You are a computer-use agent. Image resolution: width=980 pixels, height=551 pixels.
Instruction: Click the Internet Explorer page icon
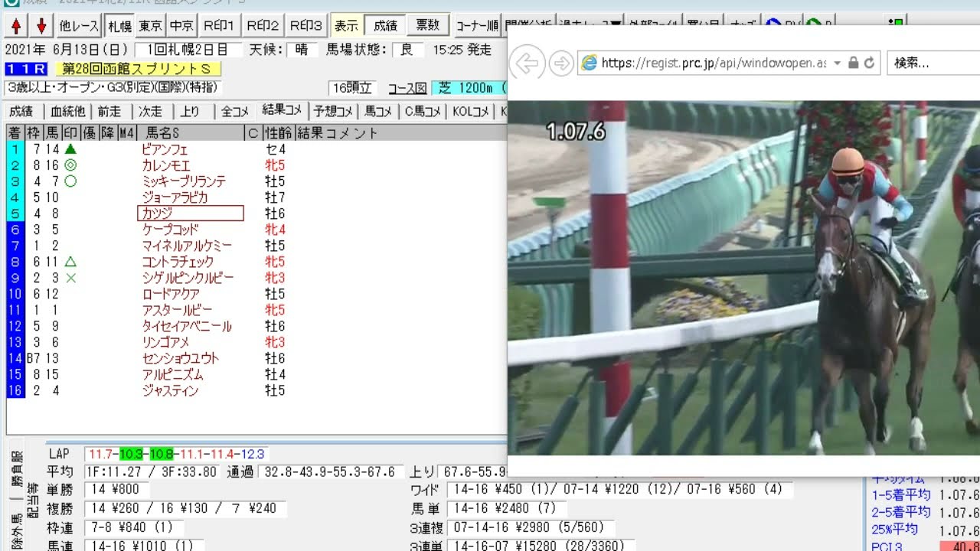590,64
